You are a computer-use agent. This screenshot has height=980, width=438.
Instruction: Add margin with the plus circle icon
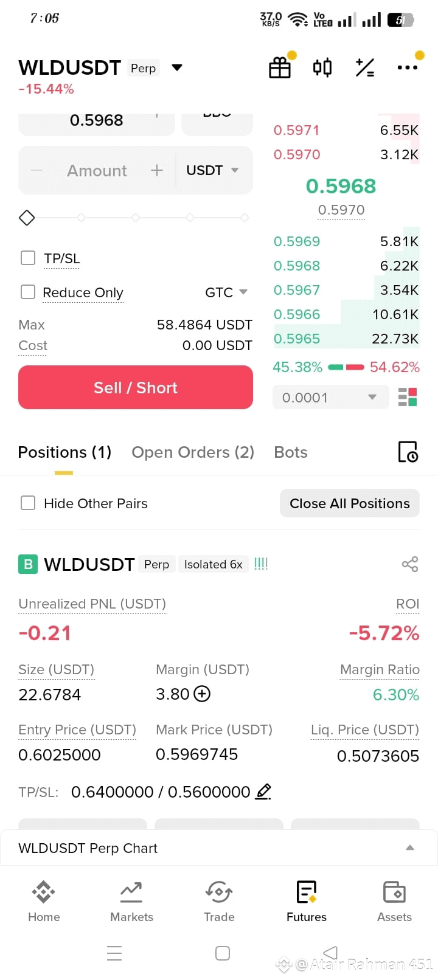[x=201, y=694]
